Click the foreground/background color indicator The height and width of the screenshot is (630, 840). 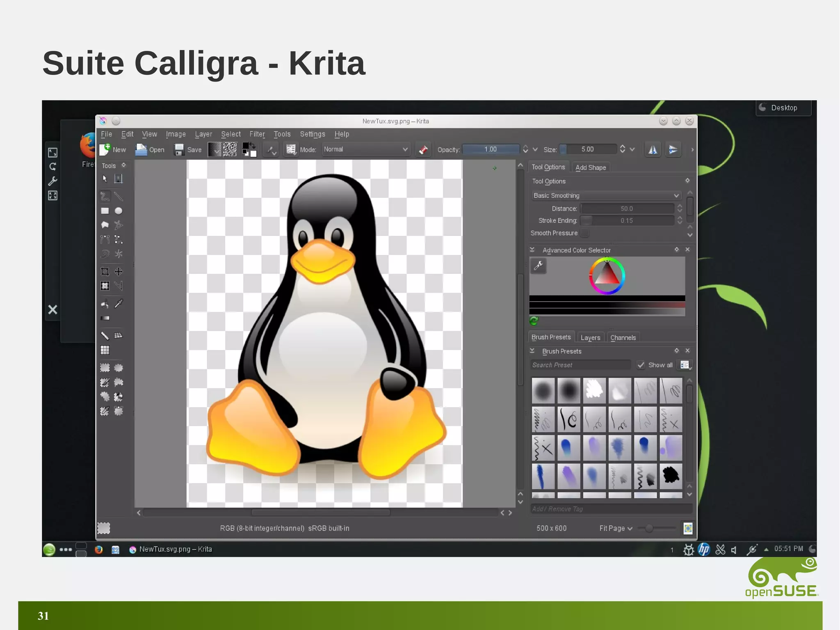point(249,149)
